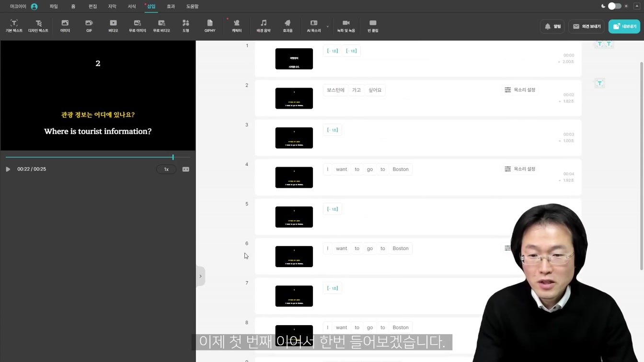Insert a video with 비디오 tool
644x362 pixels.
coord(113,26)
